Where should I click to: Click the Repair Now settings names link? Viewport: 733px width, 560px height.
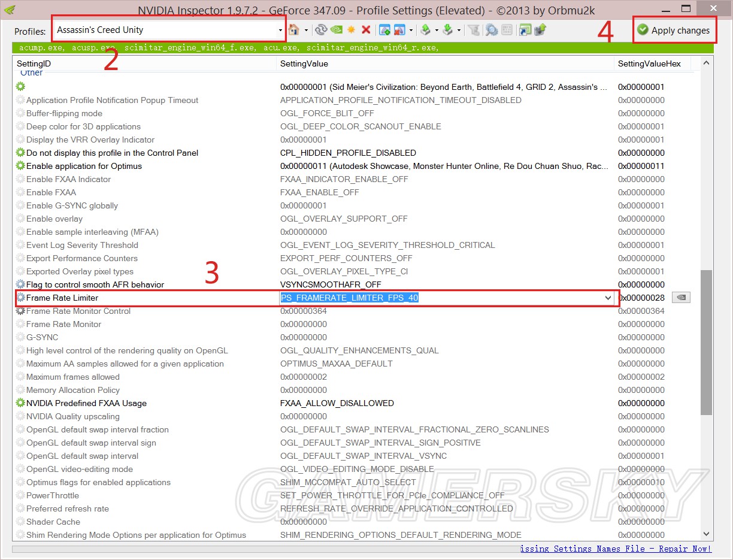(616, 549)
